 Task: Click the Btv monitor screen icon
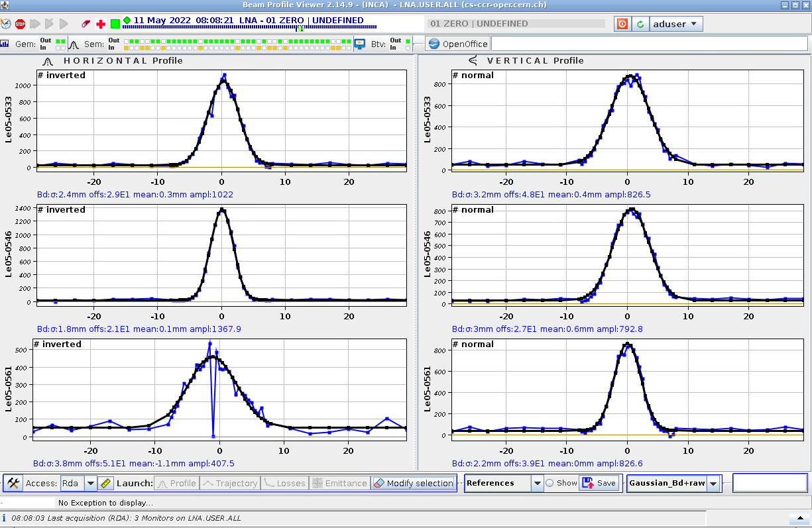tap(360, 44)
